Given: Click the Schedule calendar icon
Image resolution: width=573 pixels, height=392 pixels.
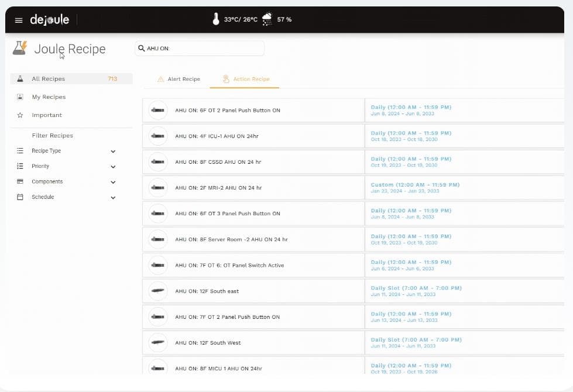Looking at the screenshot, I should coord(19,197).
